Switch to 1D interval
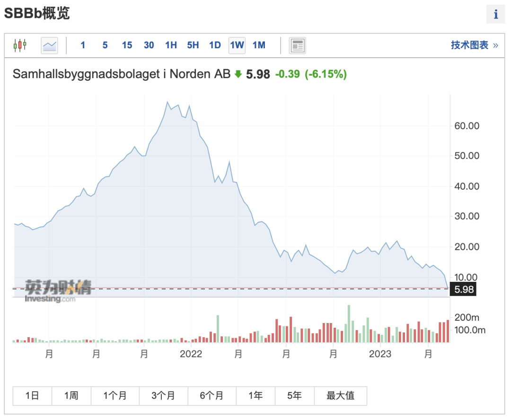 [x=215, y=45]
